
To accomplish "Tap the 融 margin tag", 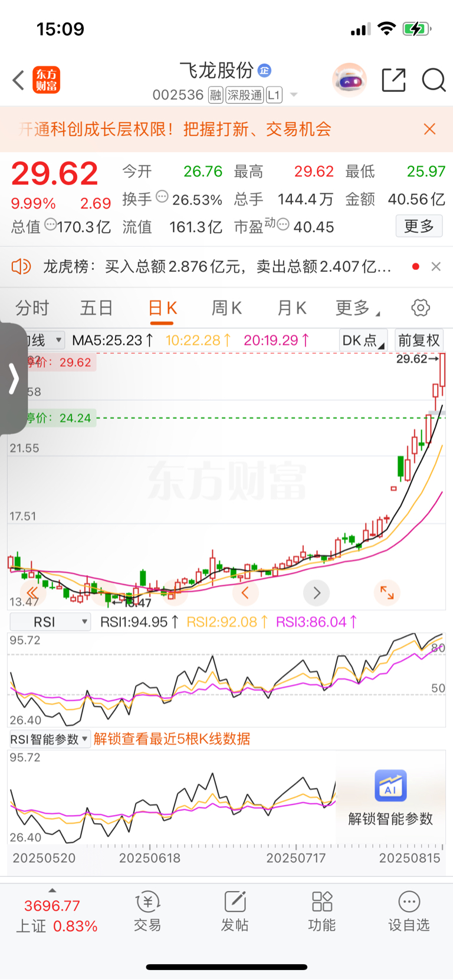I will [x=215, y=95].
